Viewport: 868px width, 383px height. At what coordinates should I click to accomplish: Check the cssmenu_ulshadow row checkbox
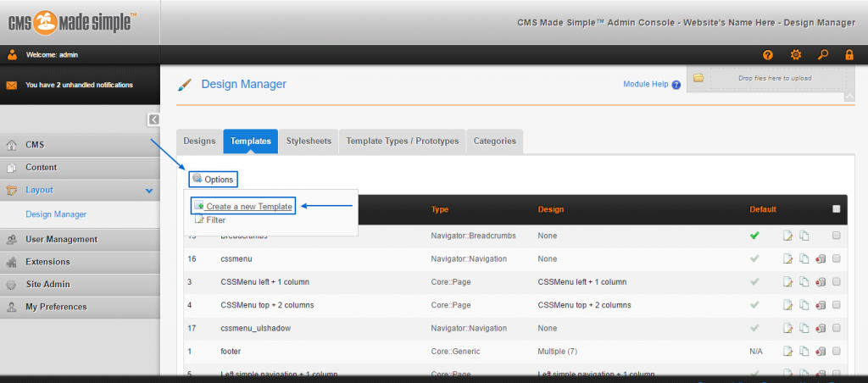point(837,328)
